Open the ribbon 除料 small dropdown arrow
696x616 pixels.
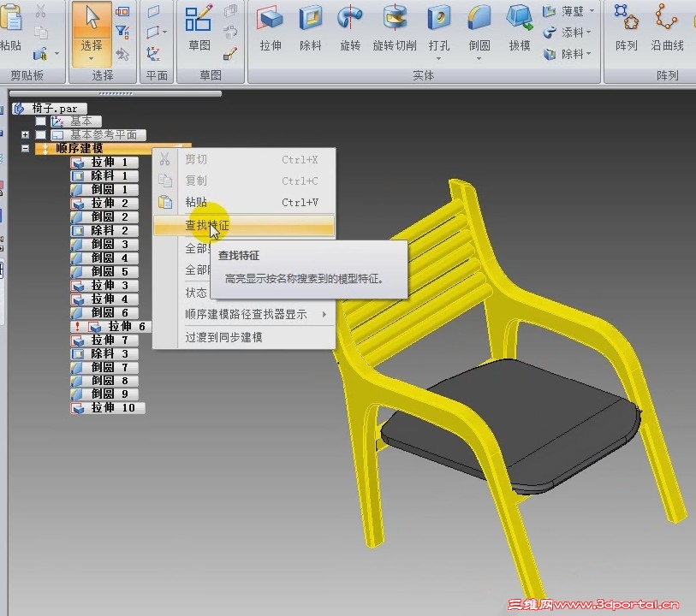tap(589, 54)
